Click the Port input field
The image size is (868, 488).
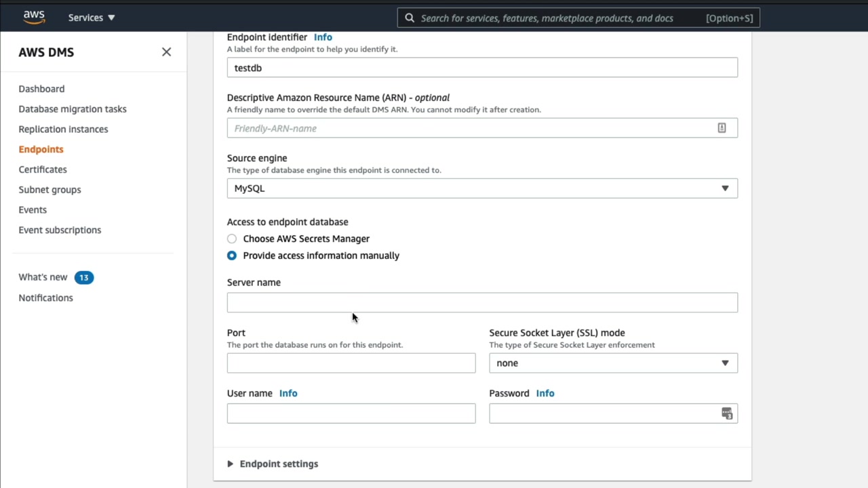(351, 363)
